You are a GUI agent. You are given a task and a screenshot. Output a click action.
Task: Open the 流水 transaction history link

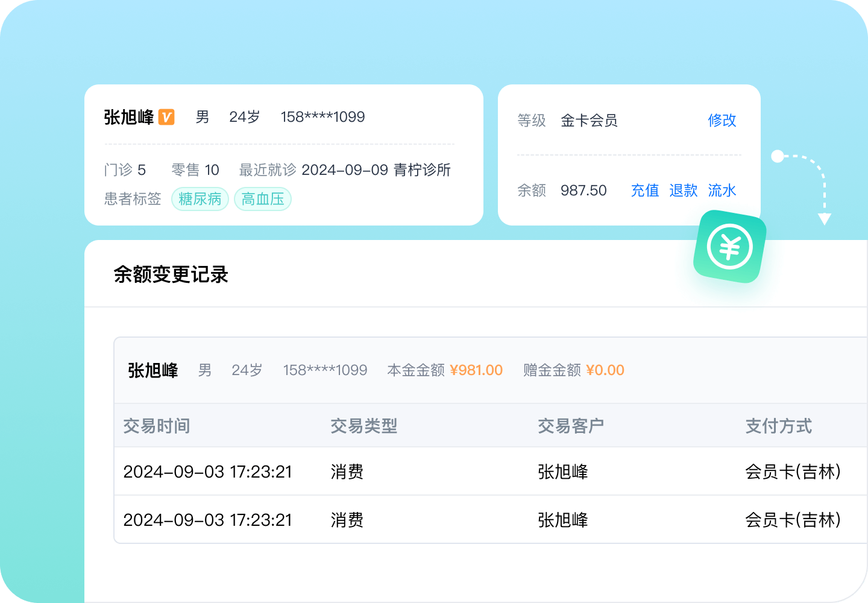click(722, 191)
